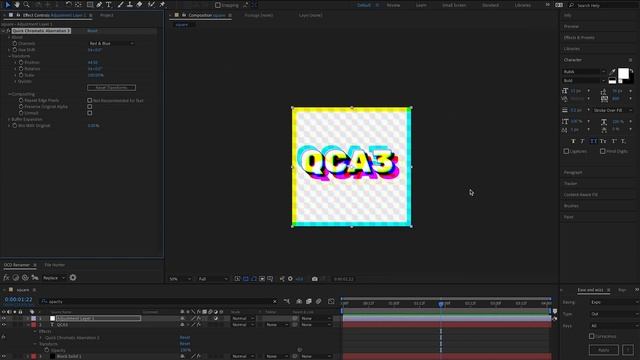The image size is (640, 360).
Task: Select the Brush tool
Action: click(x=120, y=4)
